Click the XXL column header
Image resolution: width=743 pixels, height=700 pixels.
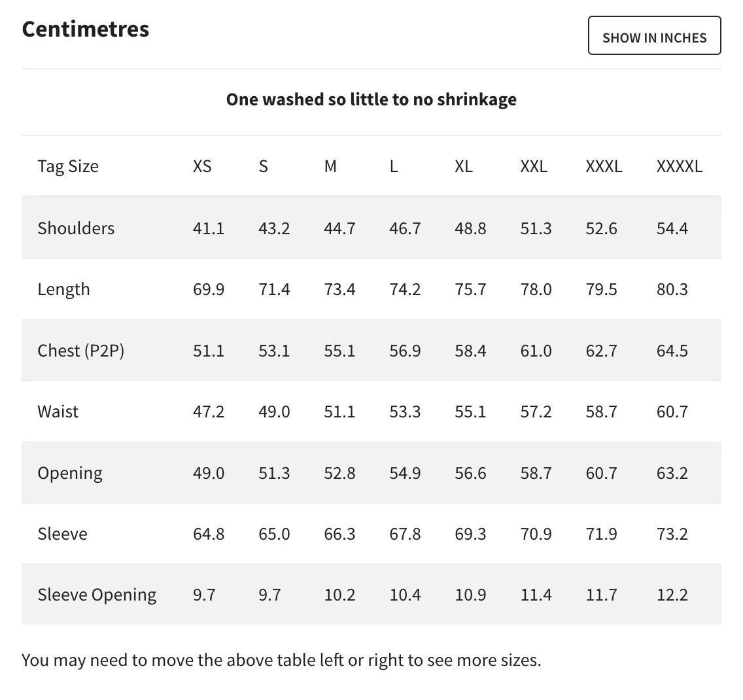pos(534,166)
